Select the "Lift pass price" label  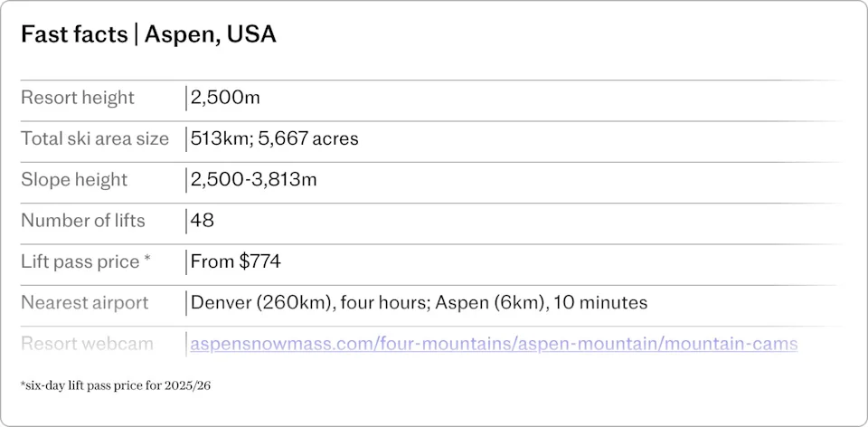tap(80, 261)
